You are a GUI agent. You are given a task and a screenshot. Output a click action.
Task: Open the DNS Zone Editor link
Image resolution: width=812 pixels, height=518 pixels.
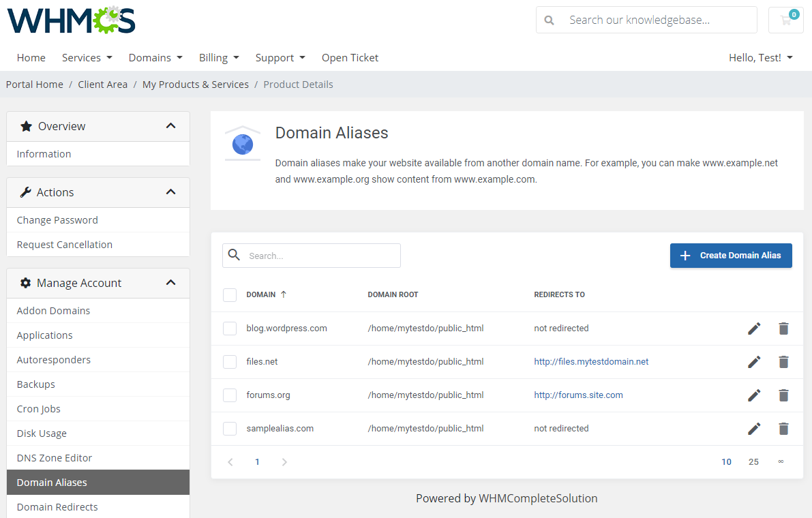click(52, 457)
